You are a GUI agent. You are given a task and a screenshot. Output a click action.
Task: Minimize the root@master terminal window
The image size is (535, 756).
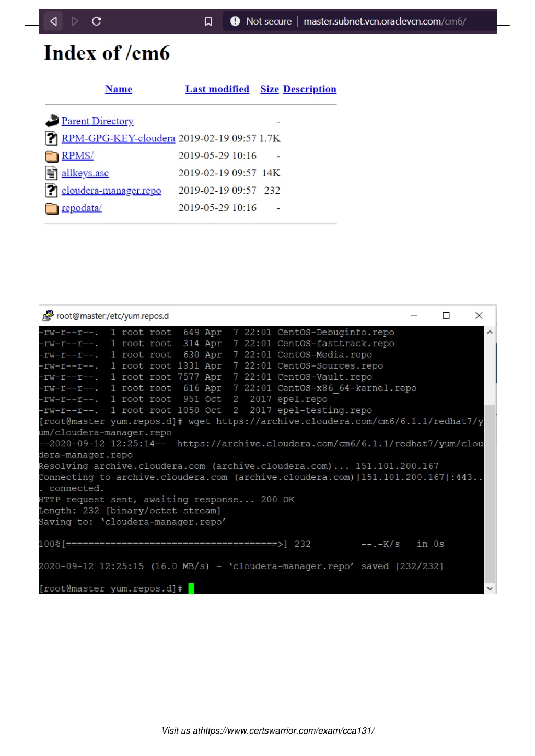click(414, 315)
